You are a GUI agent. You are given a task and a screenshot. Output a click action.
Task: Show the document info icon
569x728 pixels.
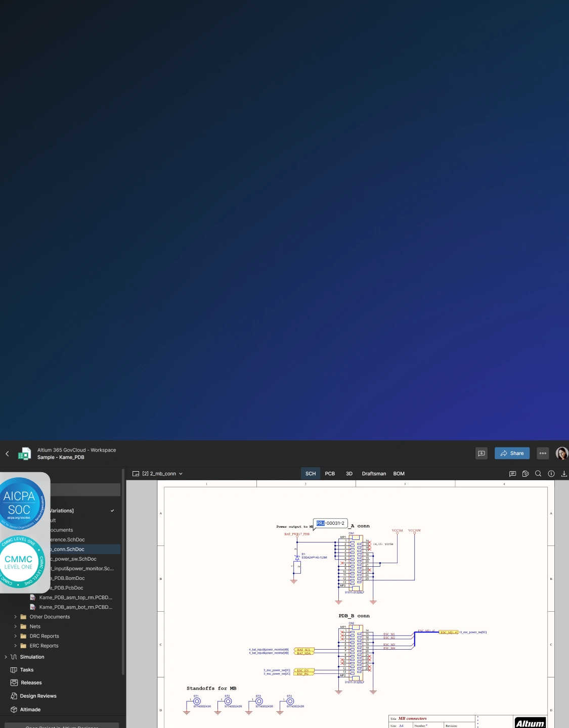point(551,474)
